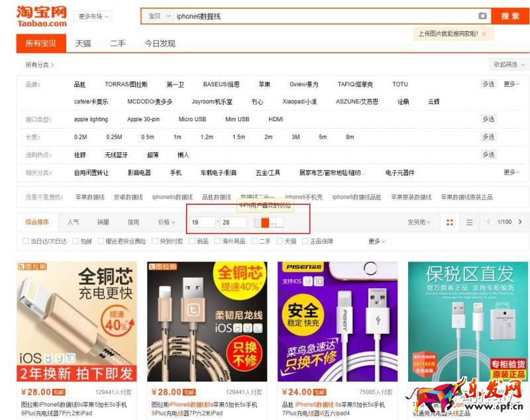Click the minimum price field showing 19
This screenshot has width=530, height=420.
pyautogui.click(x=201, y=223)
